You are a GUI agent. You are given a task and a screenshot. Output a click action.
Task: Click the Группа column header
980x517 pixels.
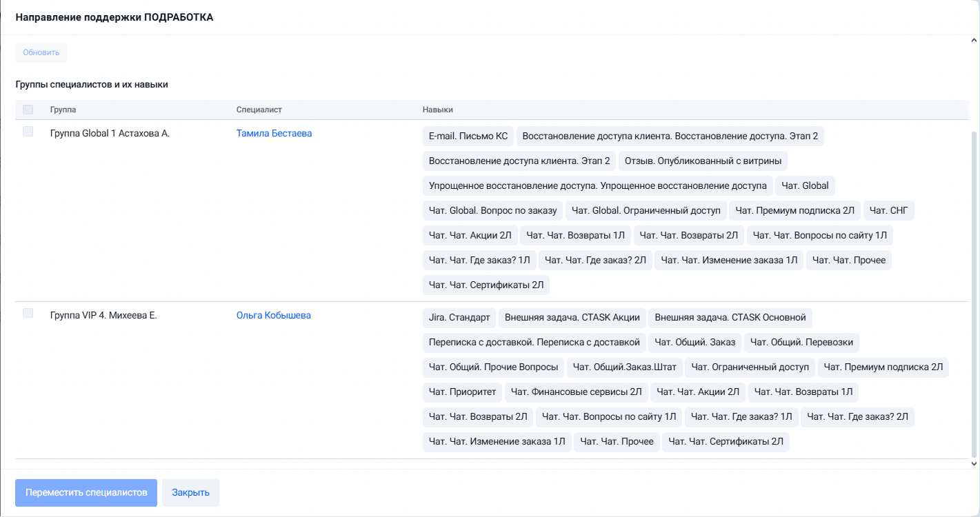coord(63,110)
